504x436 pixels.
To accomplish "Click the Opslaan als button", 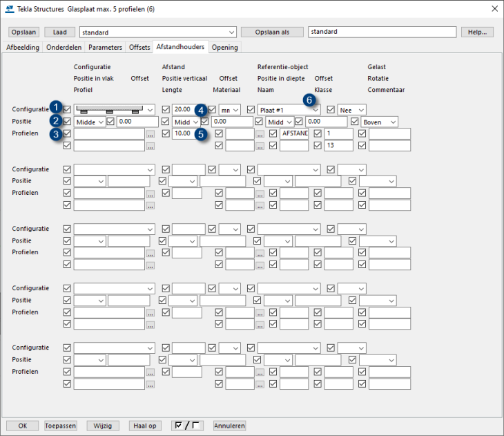I will pyautogui.click(x=272, y=32).
